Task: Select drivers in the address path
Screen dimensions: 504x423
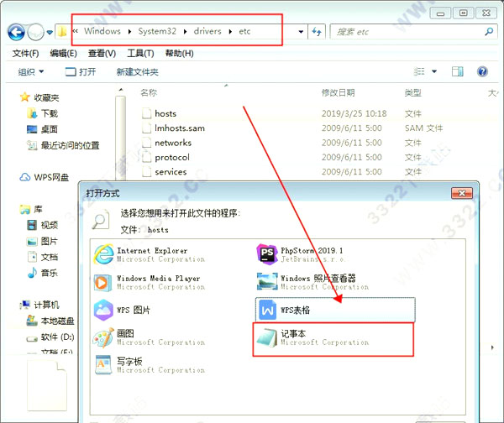Action: (x=207, y=31)
